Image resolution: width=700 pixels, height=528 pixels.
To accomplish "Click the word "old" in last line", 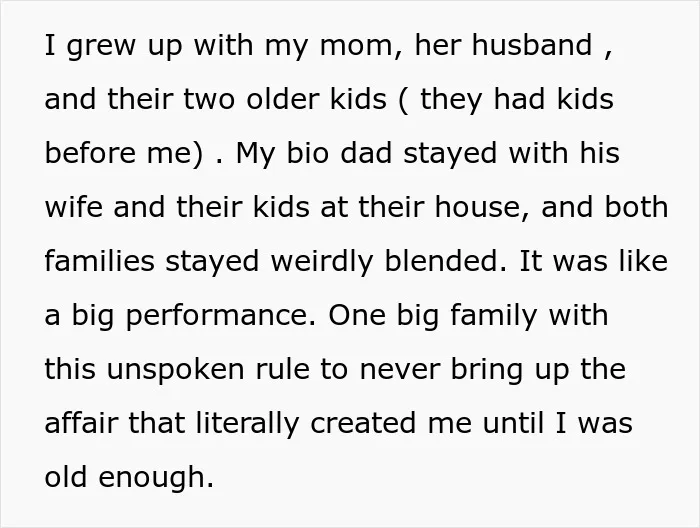I will pyautogui.click(x=66, y=477).
